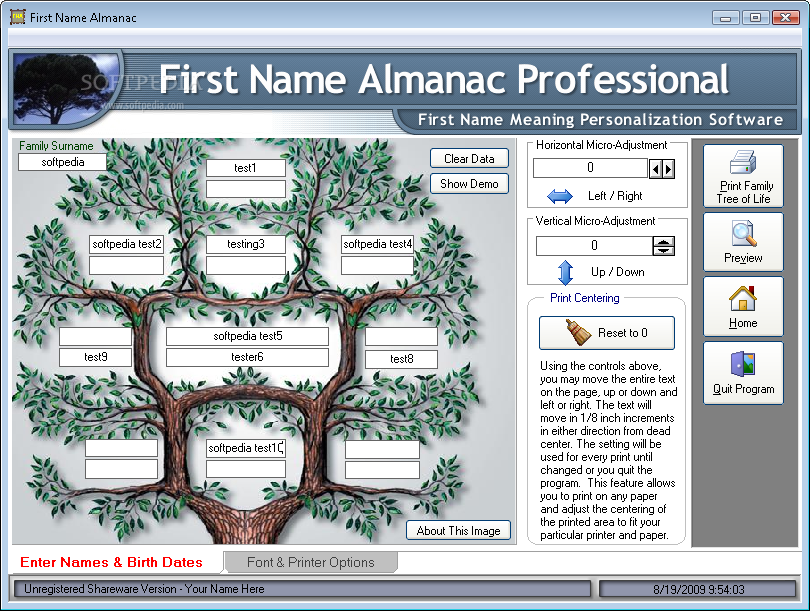Close the First Name Almanac window
This screenshot has height=611, width=810.
pyautogui.click(x=785, y=18)
